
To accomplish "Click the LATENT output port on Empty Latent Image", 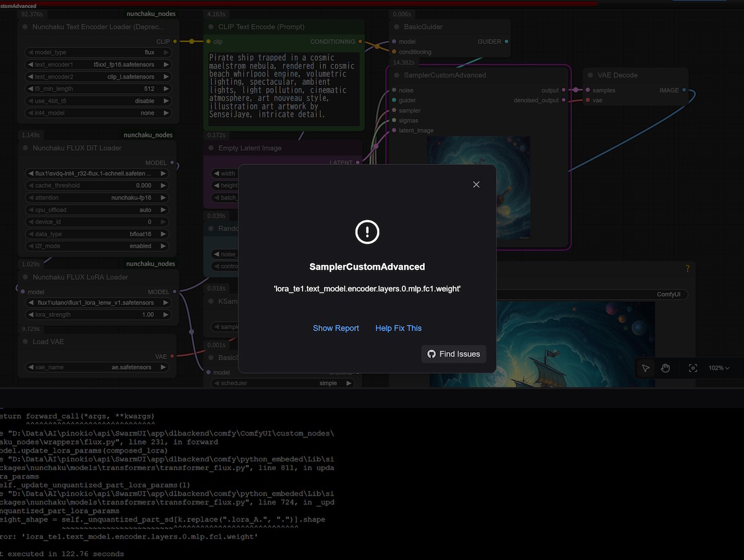I will pos(358,162).
